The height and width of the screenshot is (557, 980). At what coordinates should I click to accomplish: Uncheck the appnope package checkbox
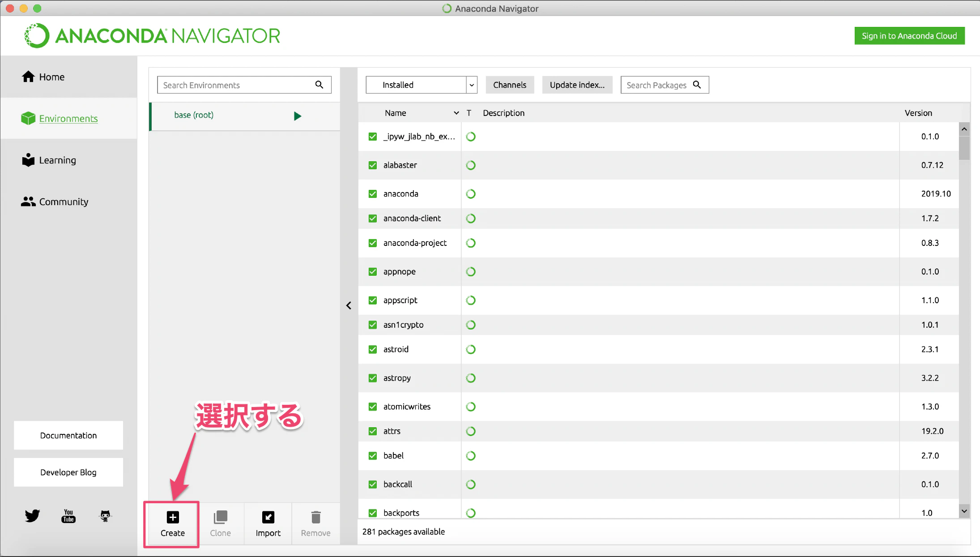pyautogui.click(x=373, y=272)
